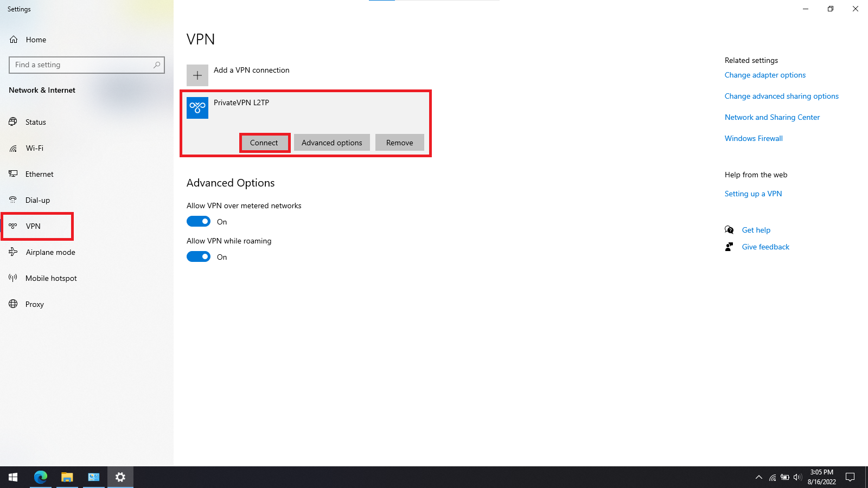
Task: Turn off Allow VPN over metered networks
Action: [199, 221]
